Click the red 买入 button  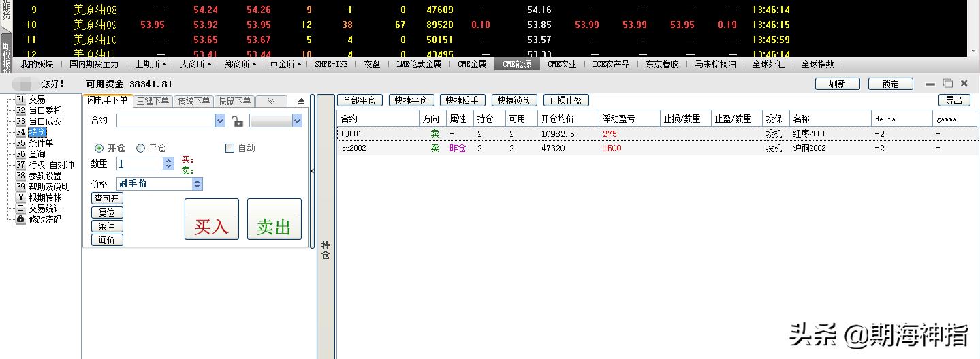click(212, 219)
